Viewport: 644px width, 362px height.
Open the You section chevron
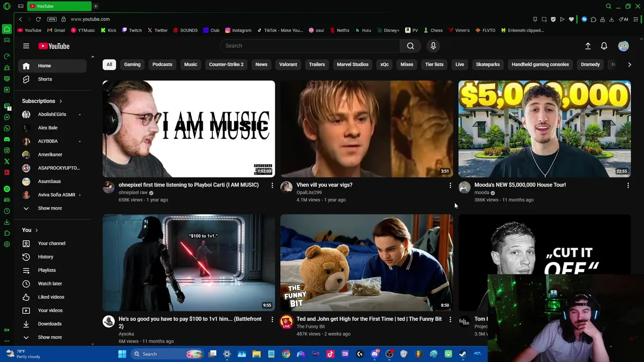[36, 230]
